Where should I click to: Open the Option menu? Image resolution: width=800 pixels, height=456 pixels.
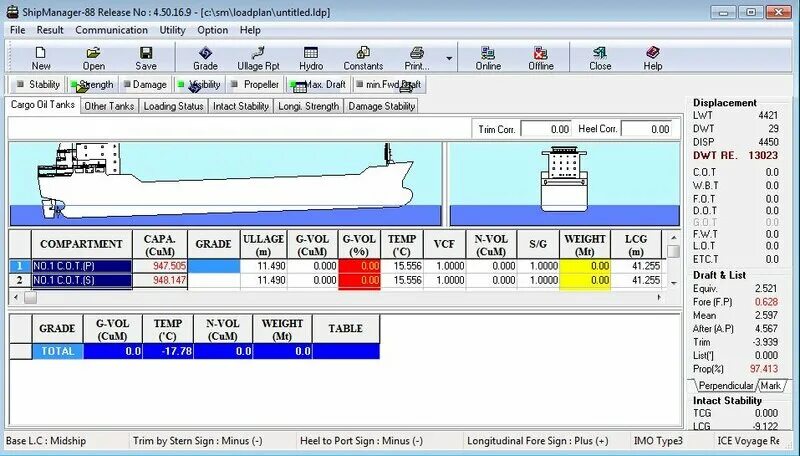212,30
